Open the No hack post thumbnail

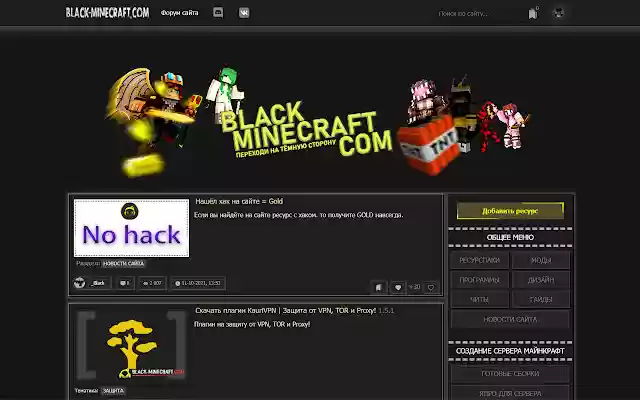point(131,228)
